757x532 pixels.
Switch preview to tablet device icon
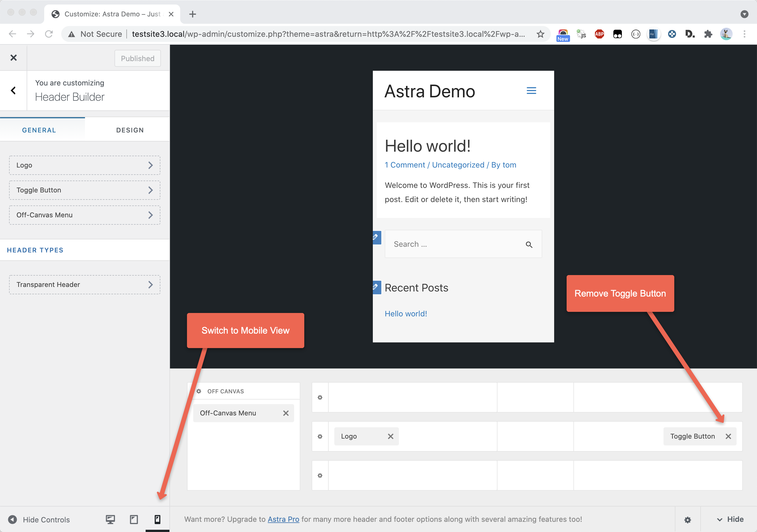[x=134, y=520]
